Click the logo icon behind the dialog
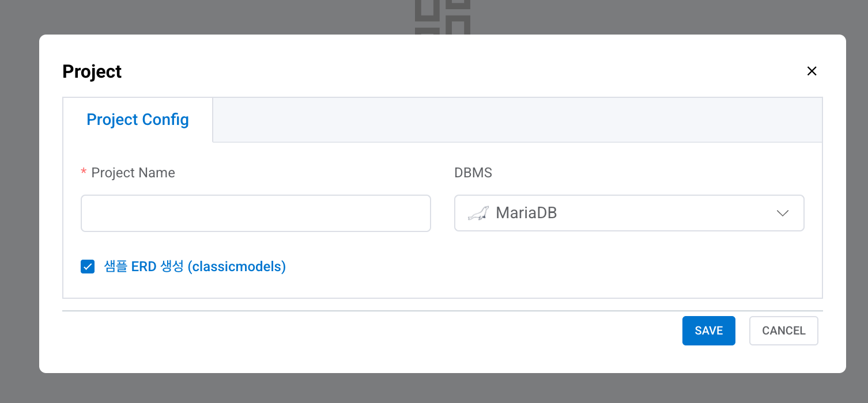This screenshot has height=403, width=868. click(443, 17)
